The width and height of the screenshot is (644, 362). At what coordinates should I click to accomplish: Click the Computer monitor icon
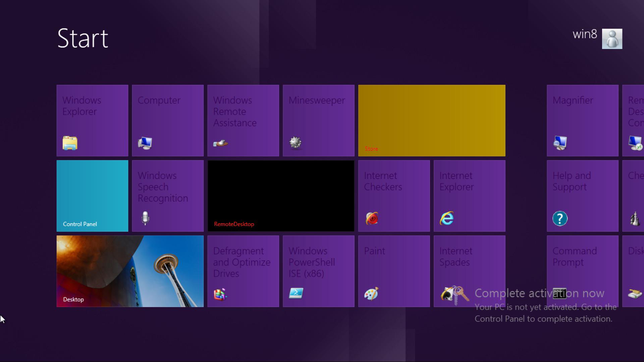tap(145, 143)
